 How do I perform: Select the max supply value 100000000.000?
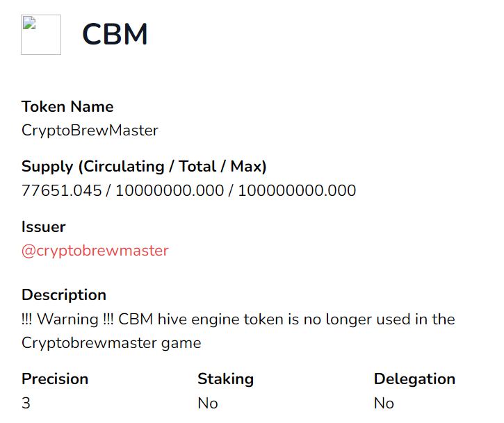(297, 190)
